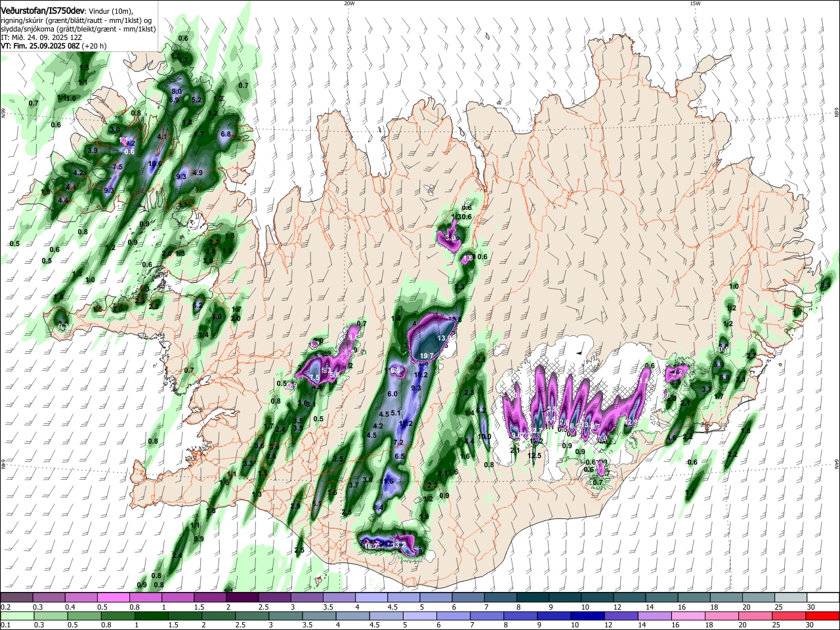Click the red 30 swatch ending the bottom row

click(x=823, y=616)
